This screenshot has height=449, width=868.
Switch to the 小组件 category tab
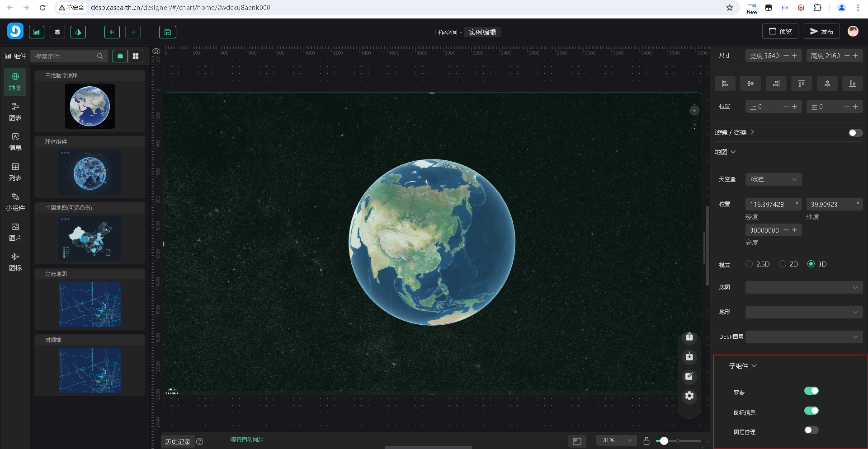15,201
